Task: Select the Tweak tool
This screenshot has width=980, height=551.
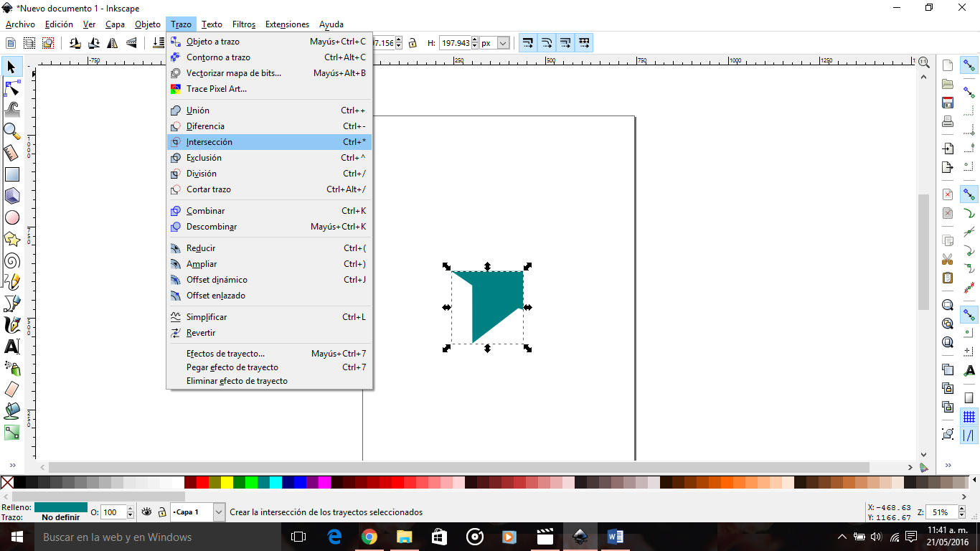Action: [x=11, y=110]
